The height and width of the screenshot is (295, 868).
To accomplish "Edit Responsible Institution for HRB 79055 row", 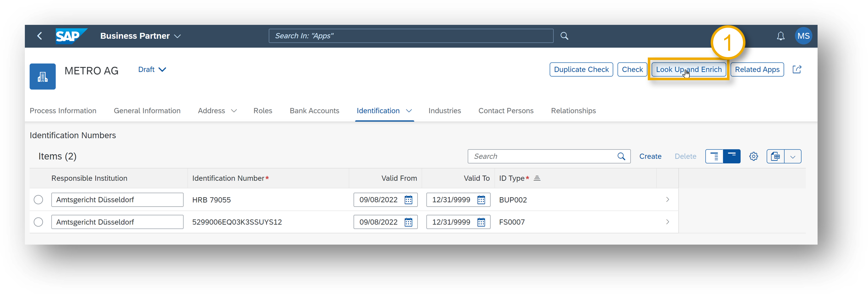I will coord(117,200).
